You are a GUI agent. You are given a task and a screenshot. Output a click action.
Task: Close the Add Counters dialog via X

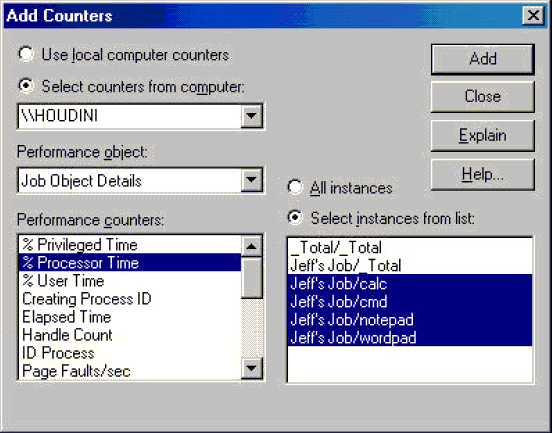(533, 15)
